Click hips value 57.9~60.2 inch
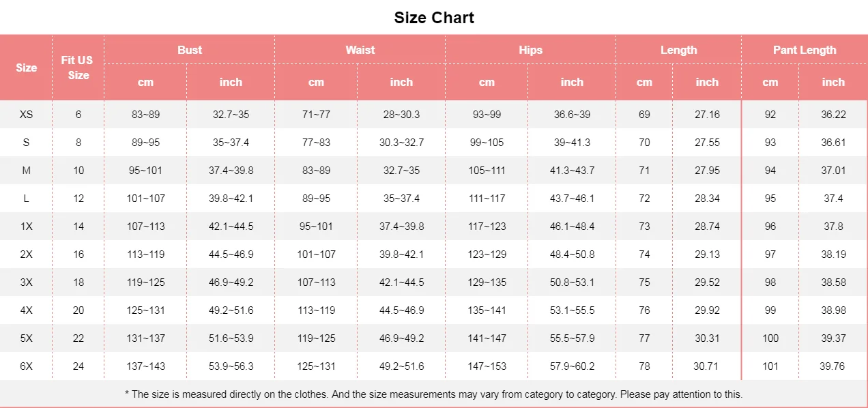Viewport: 868px width, 408px height. 572,366
